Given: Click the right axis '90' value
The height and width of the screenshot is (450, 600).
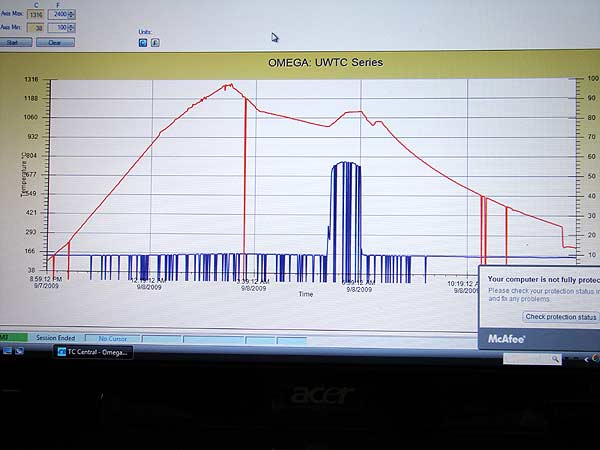Looking at the screenshot, I should tap(592, 98).
